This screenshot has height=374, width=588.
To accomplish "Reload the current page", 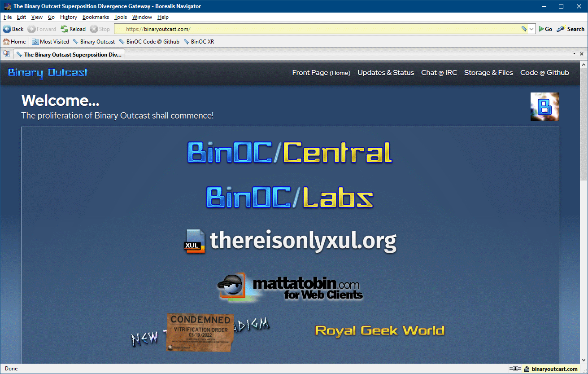I will coord(73,29).
